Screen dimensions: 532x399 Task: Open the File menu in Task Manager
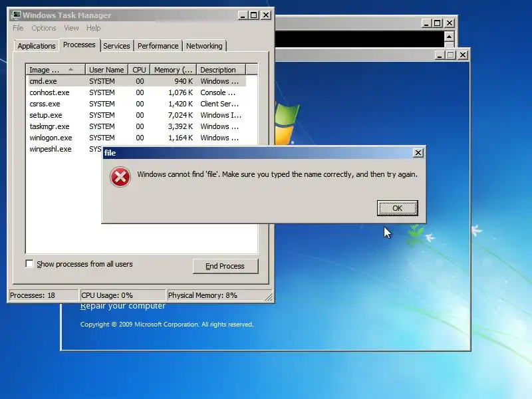point(18,28)
